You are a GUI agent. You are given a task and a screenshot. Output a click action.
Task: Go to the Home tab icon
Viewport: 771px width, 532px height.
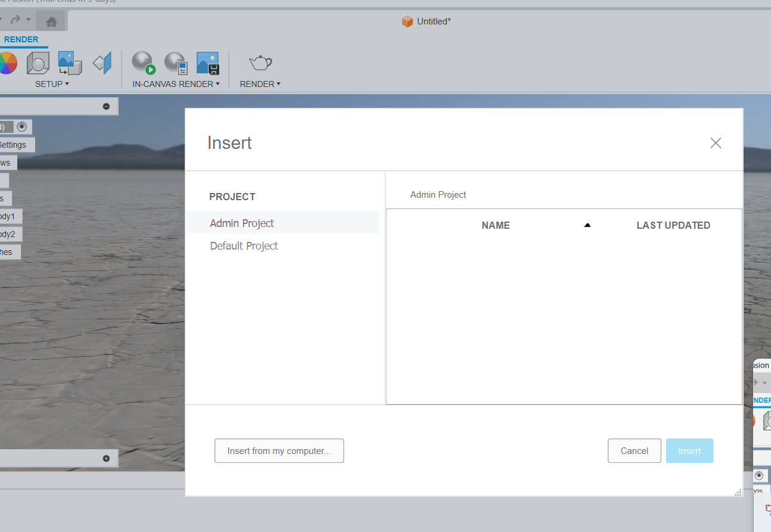tap(52, 22)
